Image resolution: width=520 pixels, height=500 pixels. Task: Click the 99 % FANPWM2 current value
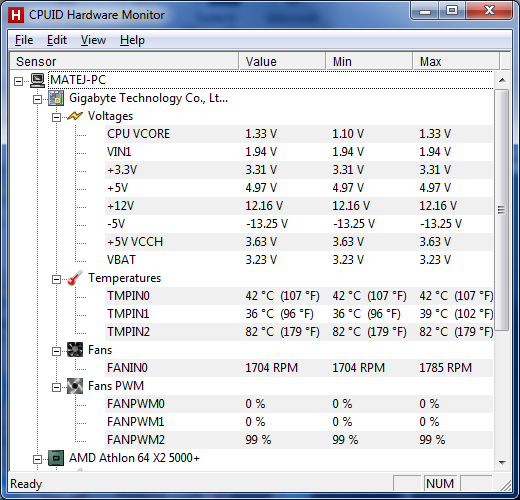coord(258,440)
